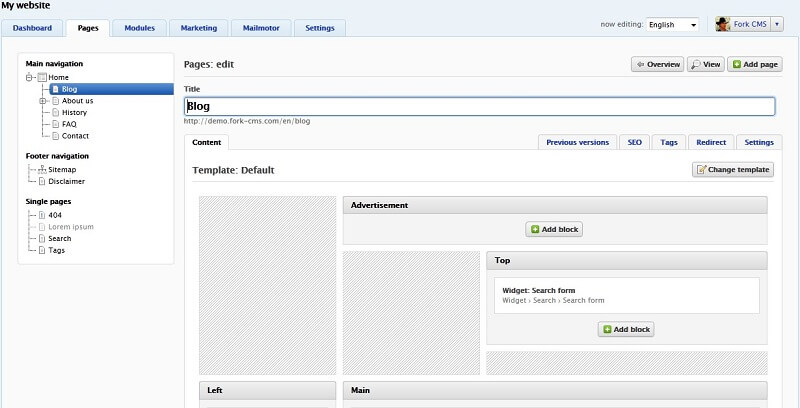Open the Redirect tab

(x=711, y=143)
